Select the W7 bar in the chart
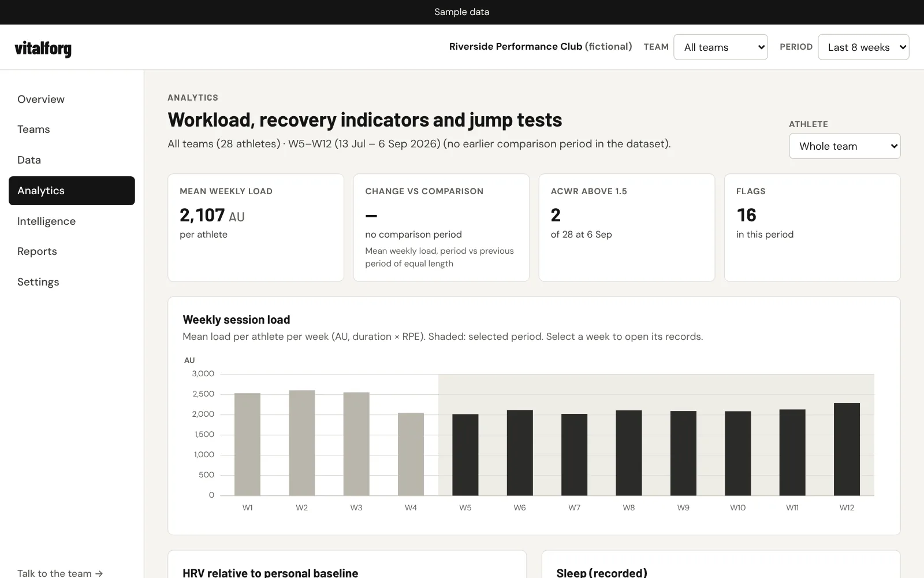The width and height of the screenshot is (924, 578). (x=574, y=455)
